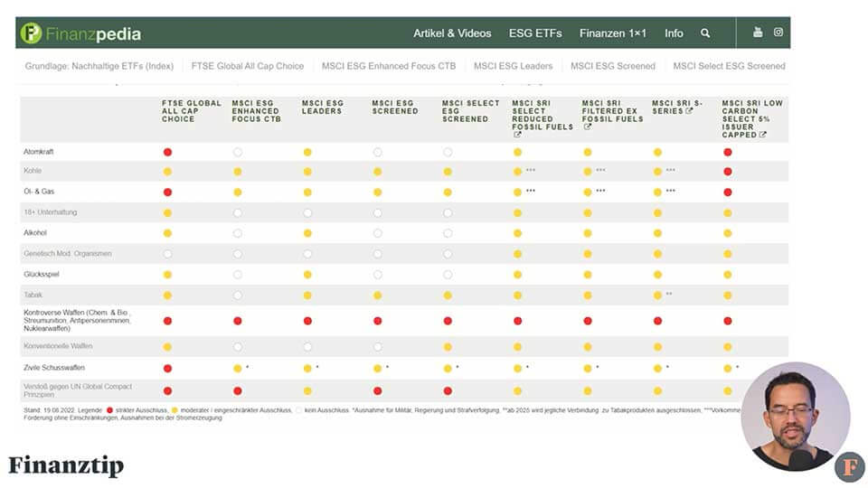
Task: Open the search magnifier icon
Action: pyautogui.click(x=705, y=33)
